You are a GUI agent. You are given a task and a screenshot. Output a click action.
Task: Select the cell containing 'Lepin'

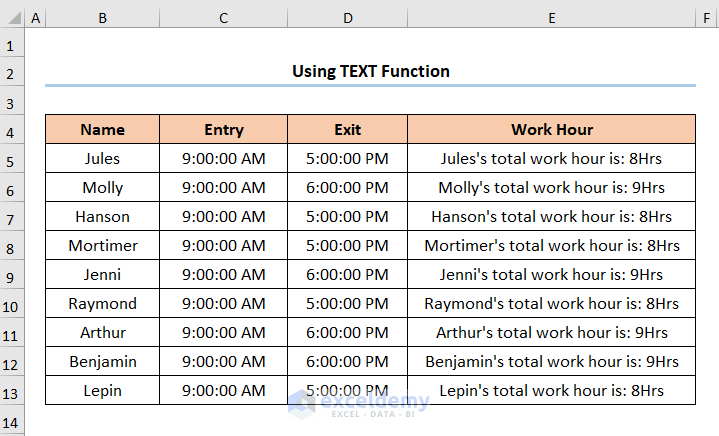[x=102, y=390]
